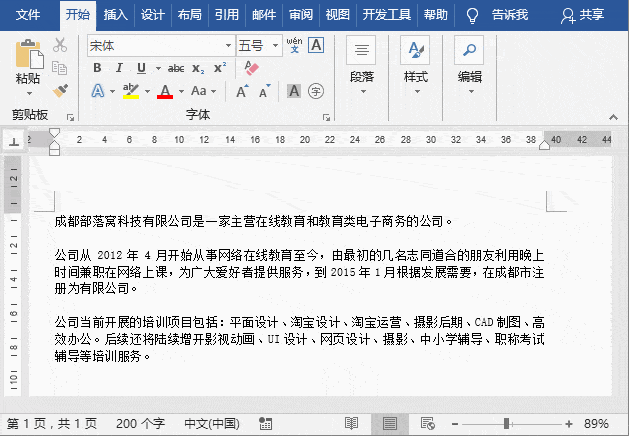Switch to the 审阅 ribbon tab
Image resolution: width=629 pixels, height=436 pixels.
[300, 15]
